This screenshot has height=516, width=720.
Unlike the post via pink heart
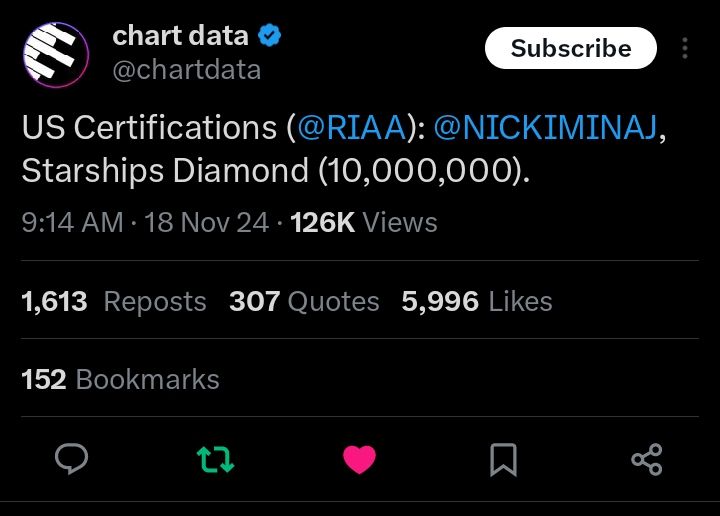click(359, 459)
